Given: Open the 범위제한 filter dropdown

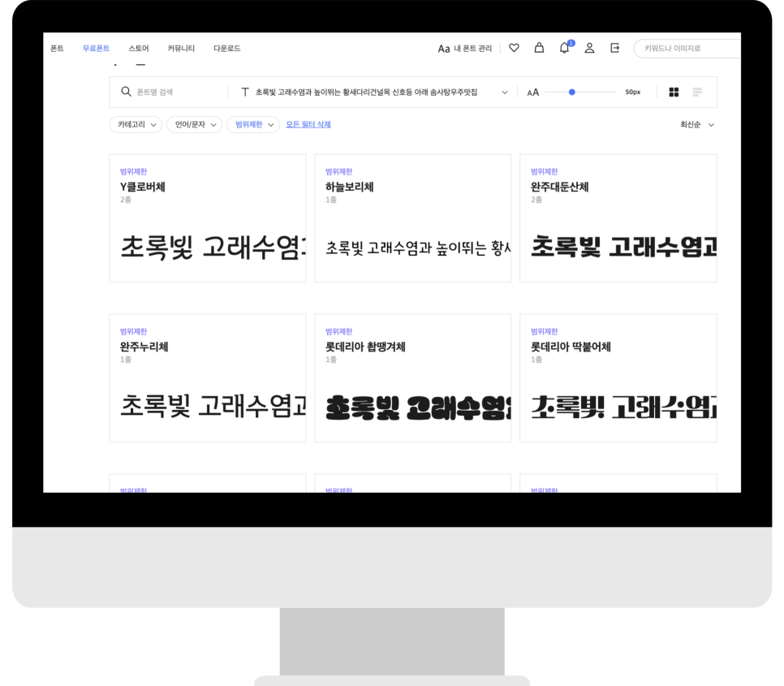Looking at the screenshot, I should coord(253,124).
